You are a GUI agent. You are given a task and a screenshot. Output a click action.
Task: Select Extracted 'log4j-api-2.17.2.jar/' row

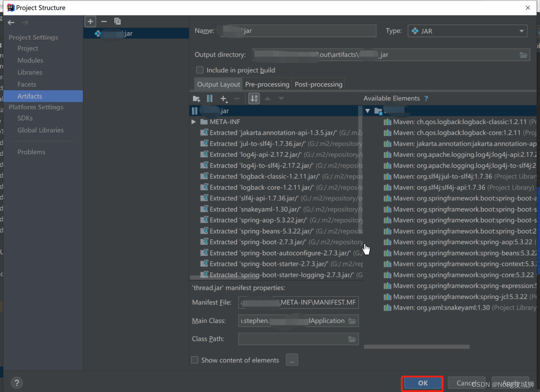click(276, 155)
